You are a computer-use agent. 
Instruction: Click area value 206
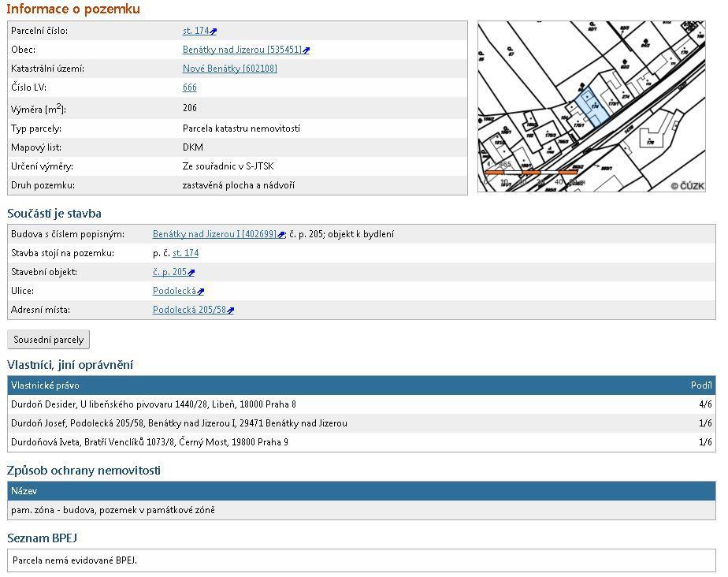click(189, 108)
